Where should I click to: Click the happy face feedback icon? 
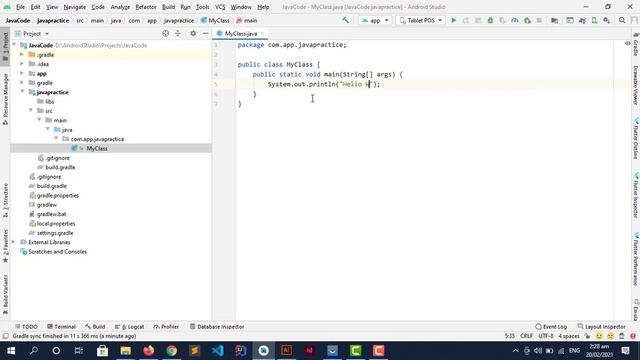point(599,336)
